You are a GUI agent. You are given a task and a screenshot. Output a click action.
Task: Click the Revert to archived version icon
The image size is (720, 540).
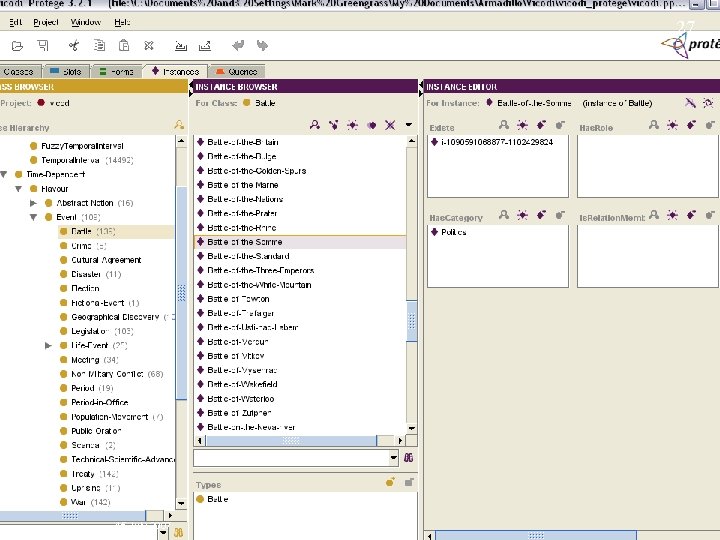tap(205, 45)
